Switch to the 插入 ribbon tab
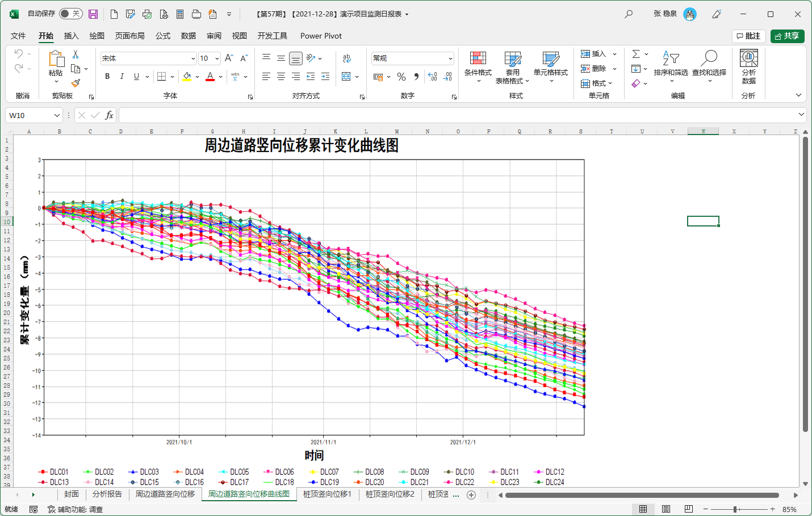Image resolution: width=812 pixels, height=516 pixels. coord(72,36)
